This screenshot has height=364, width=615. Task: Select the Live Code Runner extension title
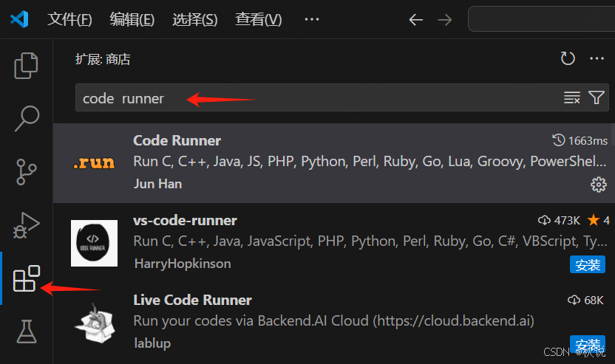click(x=192, y=300)
